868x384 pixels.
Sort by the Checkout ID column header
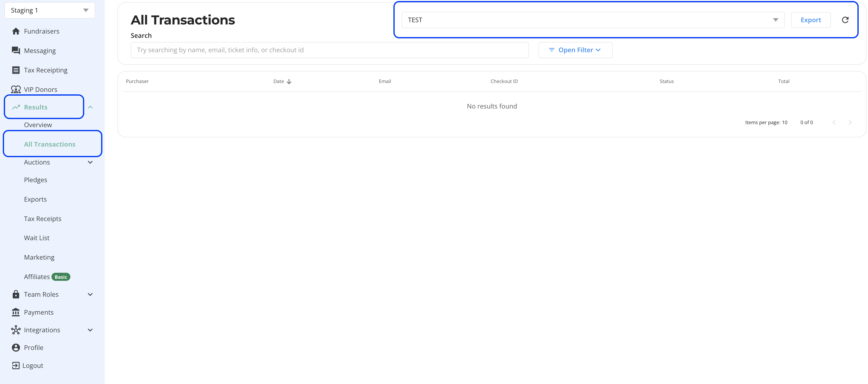504,81
